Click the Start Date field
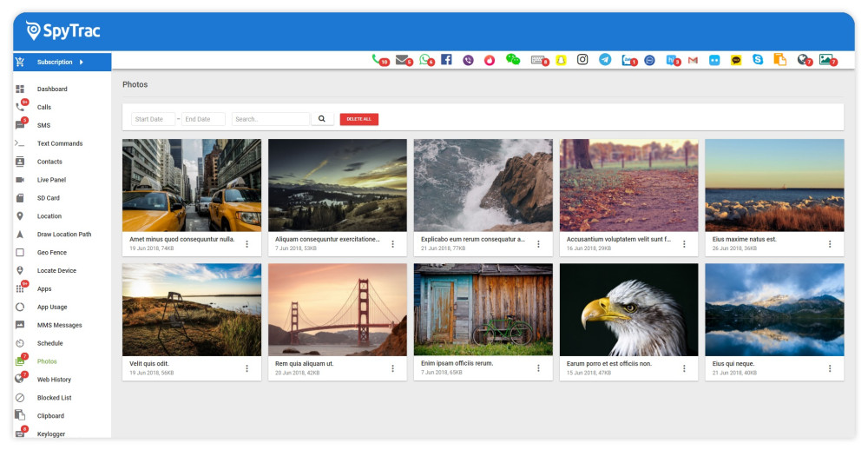 152,119
